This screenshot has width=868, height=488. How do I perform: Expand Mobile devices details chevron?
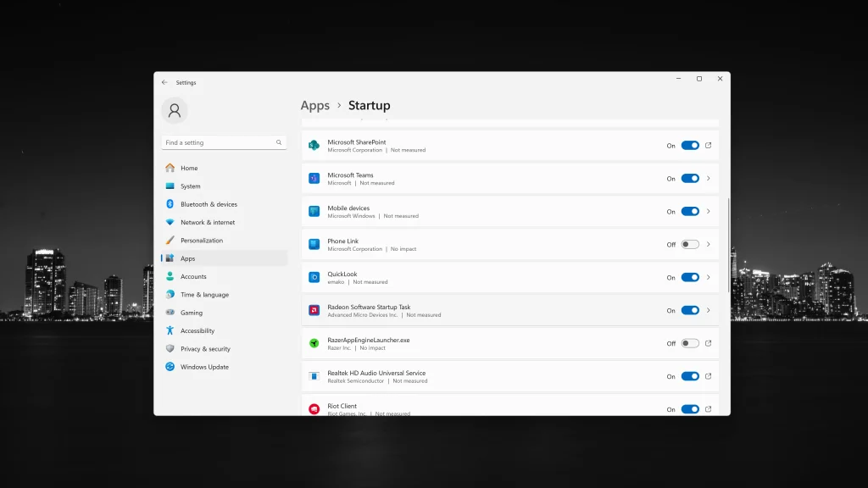[708, 211]
